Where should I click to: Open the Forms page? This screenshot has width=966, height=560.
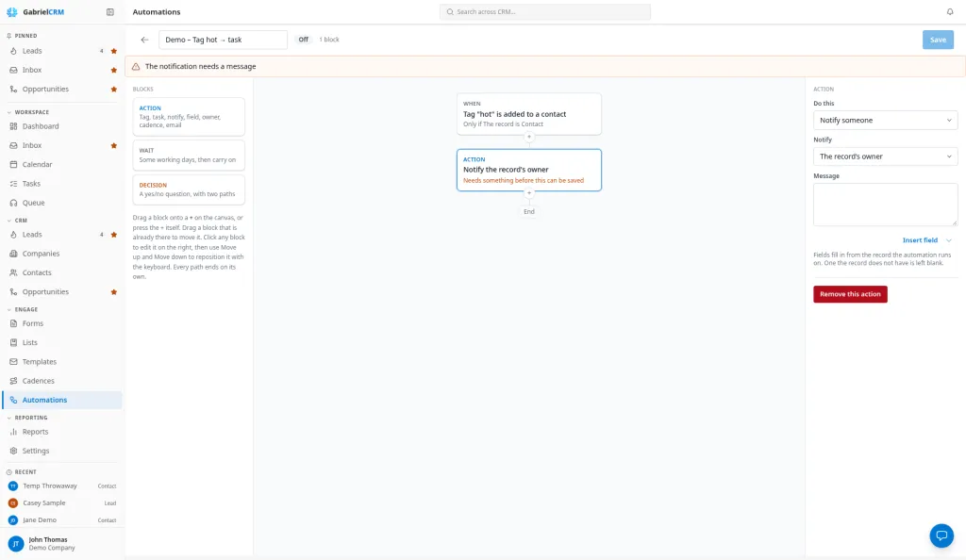coord(61,323)
